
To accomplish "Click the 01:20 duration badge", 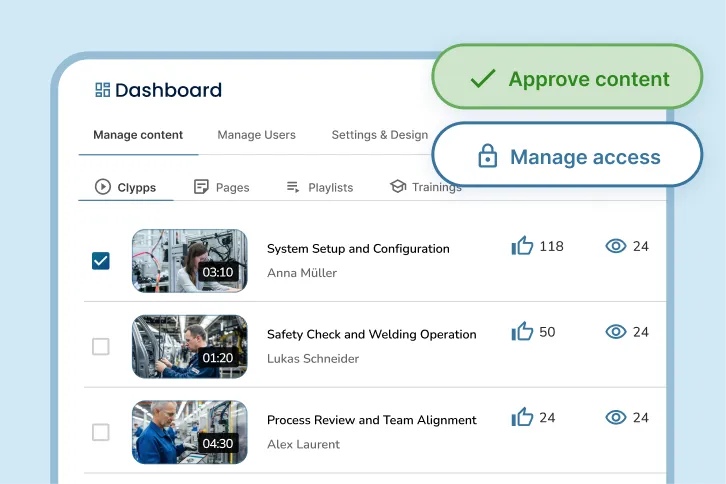I will click(x=218, y=358).
